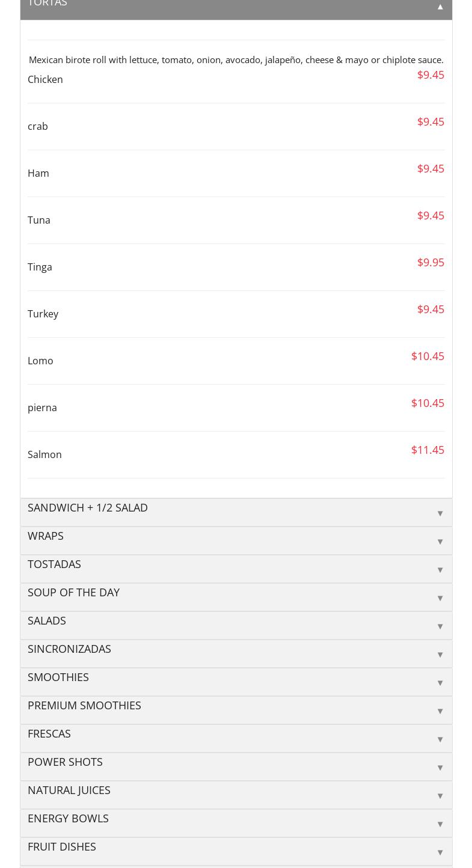This screenshot has width=472, height=868.
Task: Choose the Lomo torta item
Action: point(40,361)
